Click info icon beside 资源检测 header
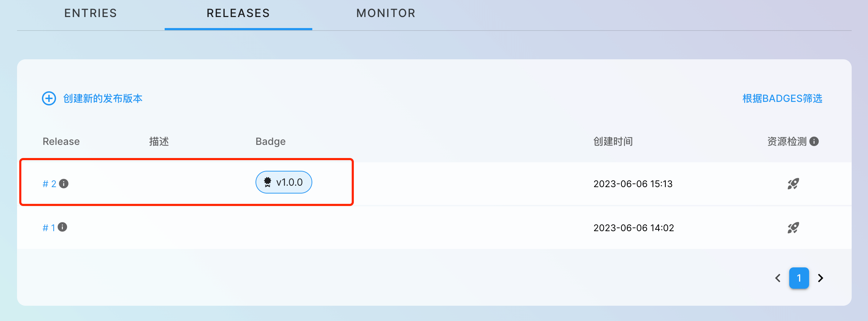 tap(814, 141)
